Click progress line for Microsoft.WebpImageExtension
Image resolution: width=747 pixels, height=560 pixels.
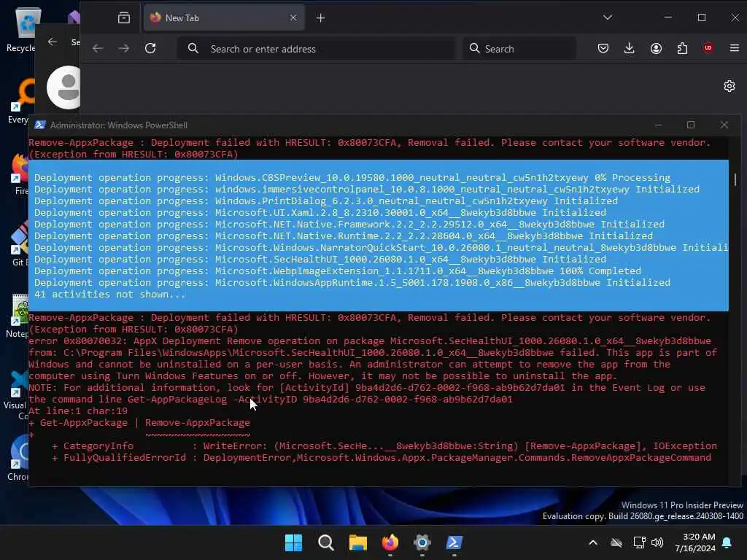tap(337, 271)
